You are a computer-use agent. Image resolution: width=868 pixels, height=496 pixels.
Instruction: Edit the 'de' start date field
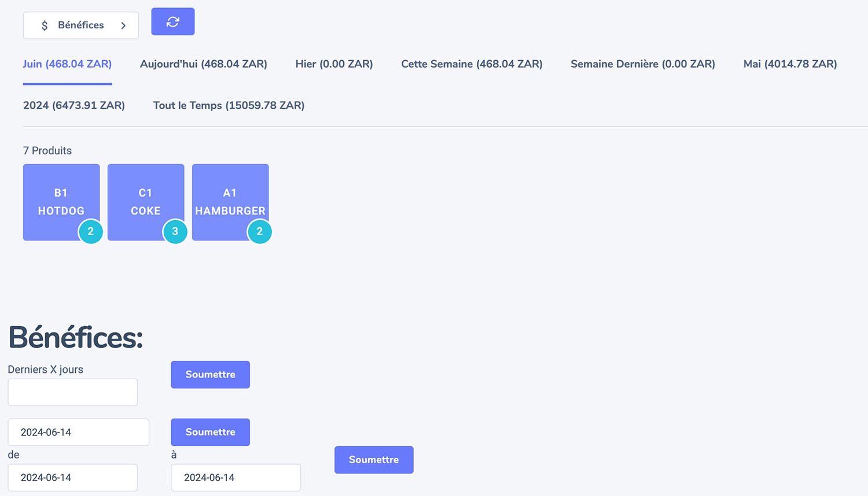pyautogui.click(x=73, y=478)
